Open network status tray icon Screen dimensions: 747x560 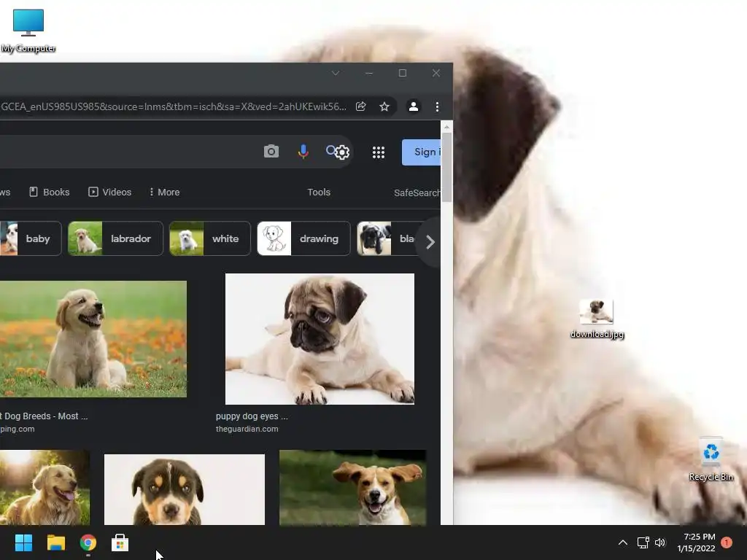coord(643,542)
